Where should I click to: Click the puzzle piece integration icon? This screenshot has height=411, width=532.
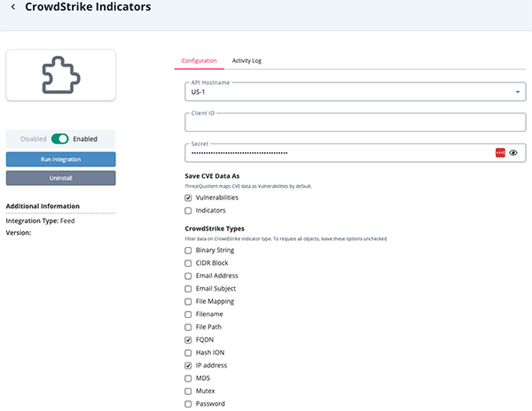coord(61,75)
